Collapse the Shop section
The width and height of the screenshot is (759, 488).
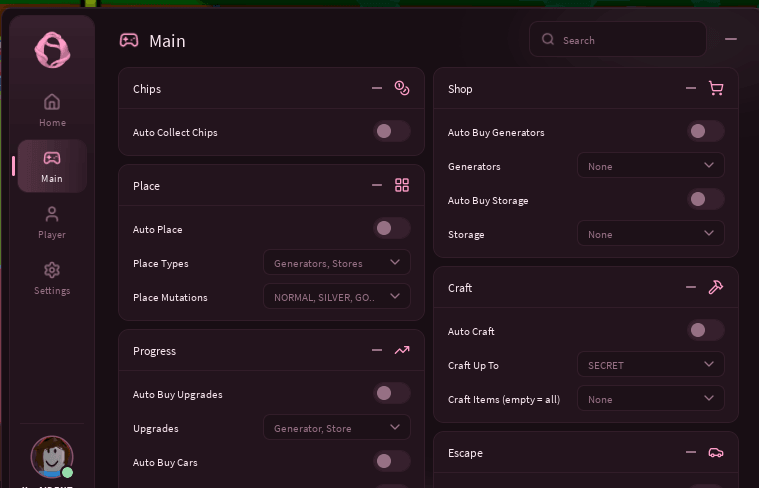[x=691, y=88]
